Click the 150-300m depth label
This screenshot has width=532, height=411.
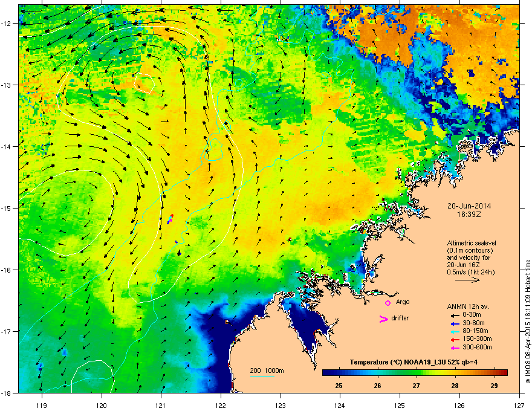pos(477,338)
